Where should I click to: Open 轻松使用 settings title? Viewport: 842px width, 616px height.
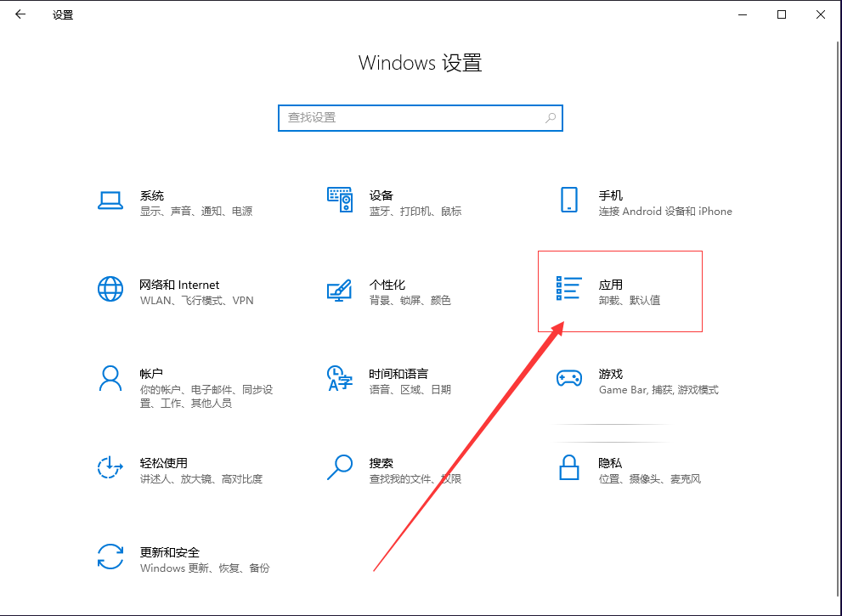pos(164,463)
